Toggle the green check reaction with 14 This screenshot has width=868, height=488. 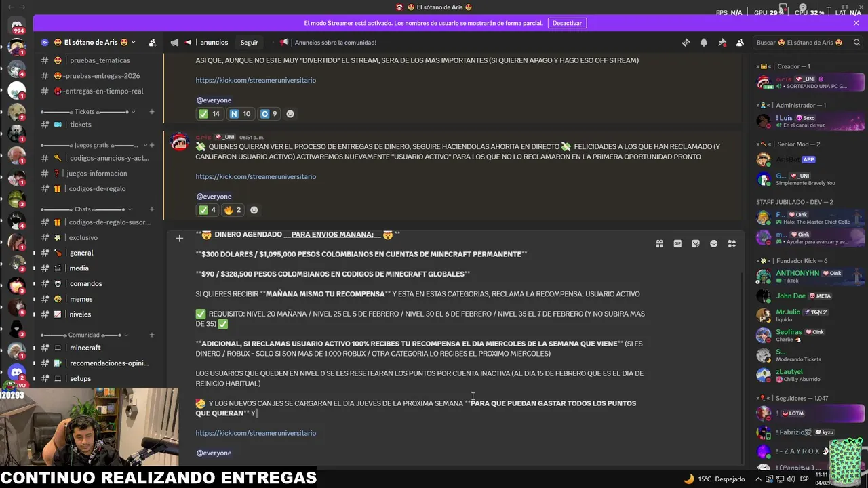209,114
